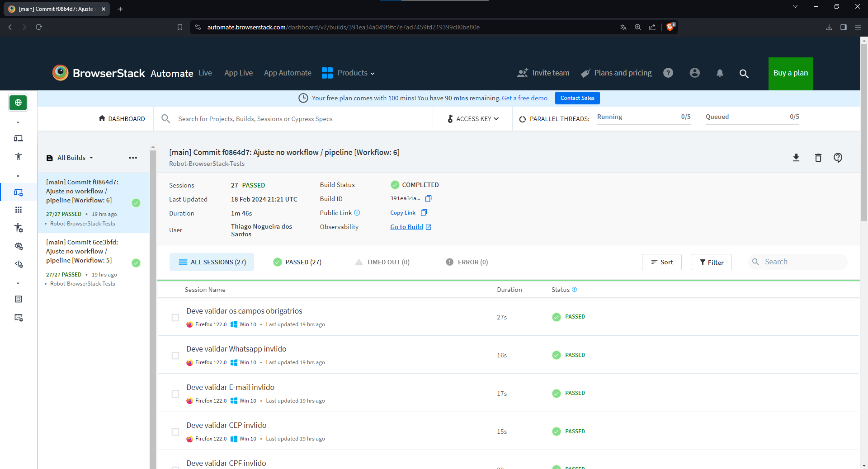The height and width of the screenshot is (469, 868).
Task: Open the browser hamburger menu
Action: pos(858,27)
